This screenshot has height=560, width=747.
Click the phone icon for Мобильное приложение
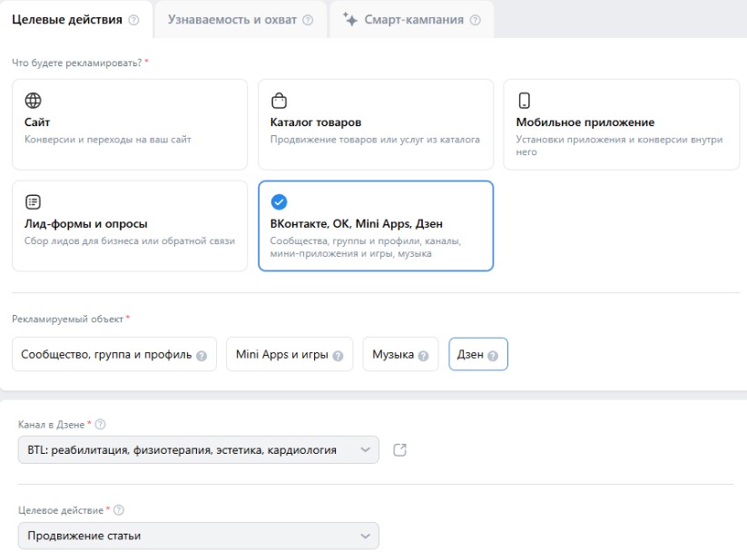click(524, 101)
